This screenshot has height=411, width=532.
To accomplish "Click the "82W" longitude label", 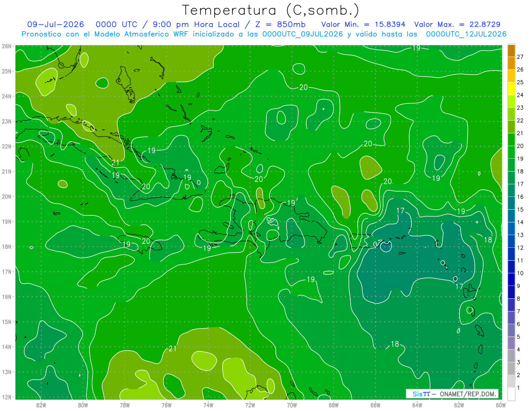I will pos(41,405).
